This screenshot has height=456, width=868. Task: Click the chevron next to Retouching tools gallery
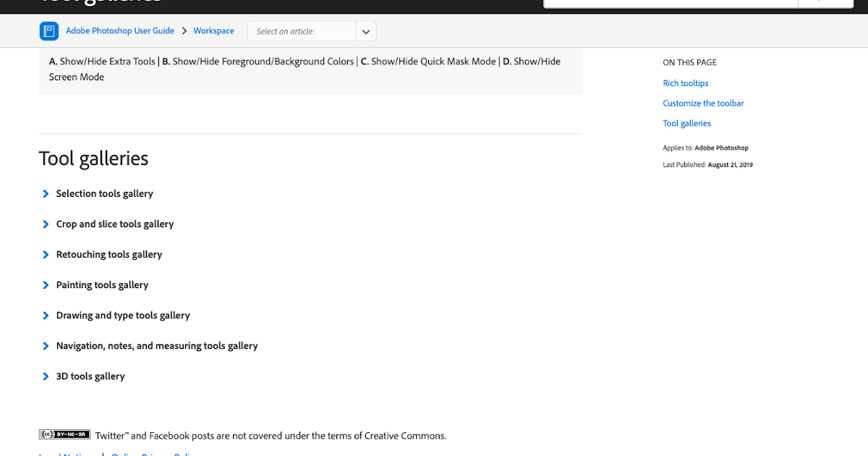(46, 255)
